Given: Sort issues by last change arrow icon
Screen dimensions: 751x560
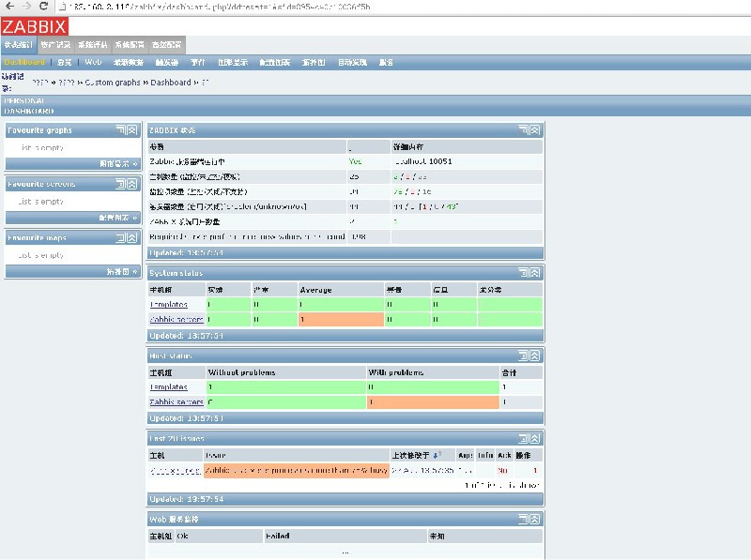Looking at the screenshot, I should (x=437, y=455).
